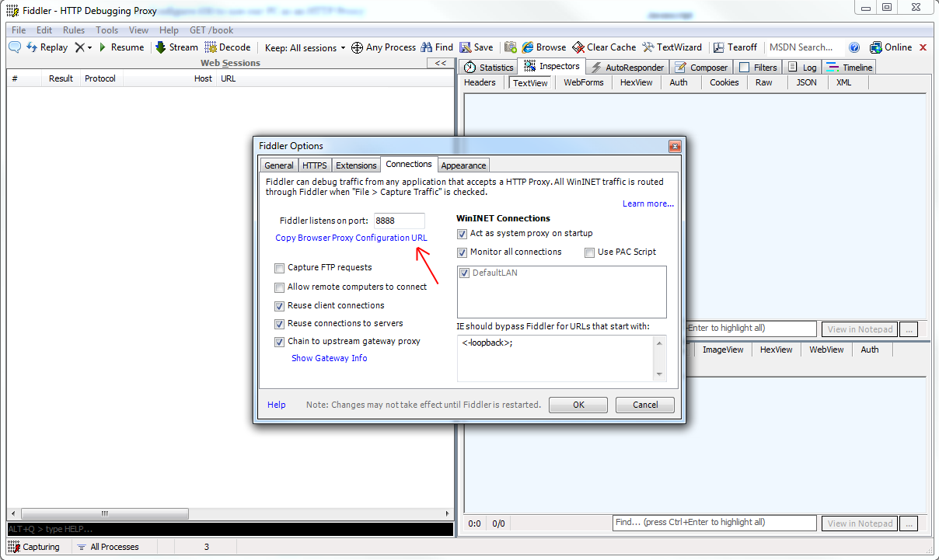Screen dimensions: 939x560
Task: Collapse the Web Sessions panel with <<
Action: coord(441,63)
